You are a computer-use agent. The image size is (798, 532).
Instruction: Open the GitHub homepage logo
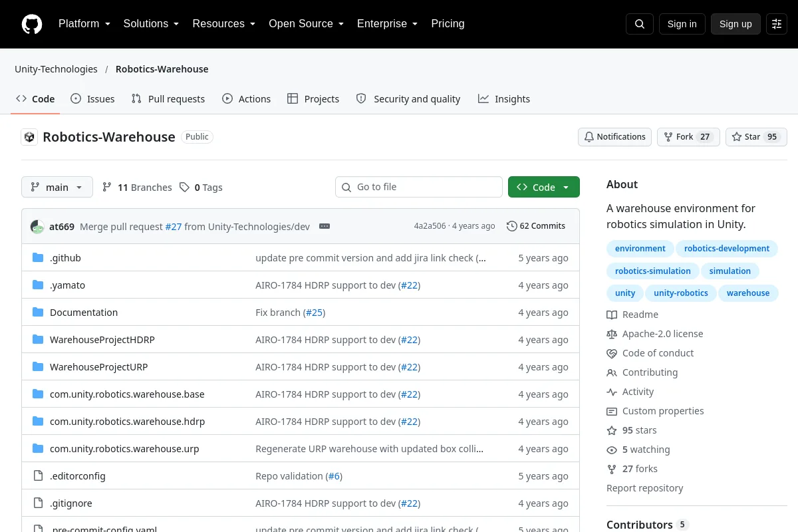(x=31, y=24)
